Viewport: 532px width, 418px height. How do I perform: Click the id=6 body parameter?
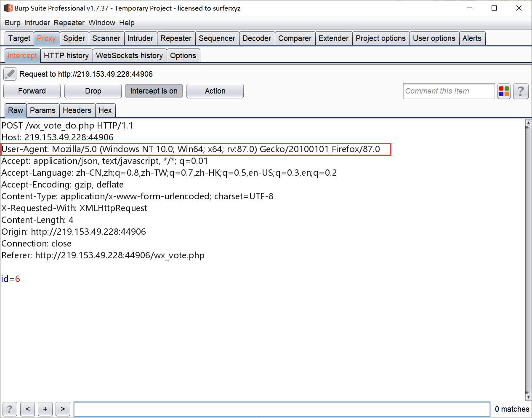click(x=11, y=279)
